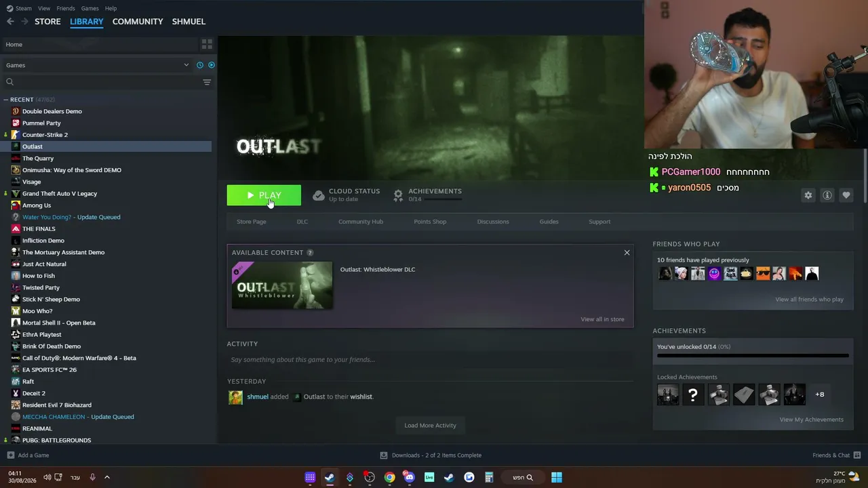868x488 pixels.
Task: Open the +8 more locked achievements
Action: [x=819, y=394]
